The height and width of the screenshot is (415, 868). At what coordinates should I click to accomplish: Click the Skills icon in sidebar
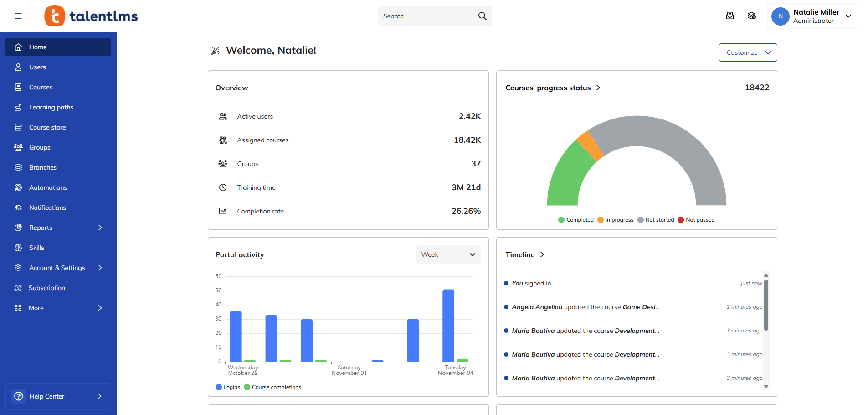coord(18,248)
